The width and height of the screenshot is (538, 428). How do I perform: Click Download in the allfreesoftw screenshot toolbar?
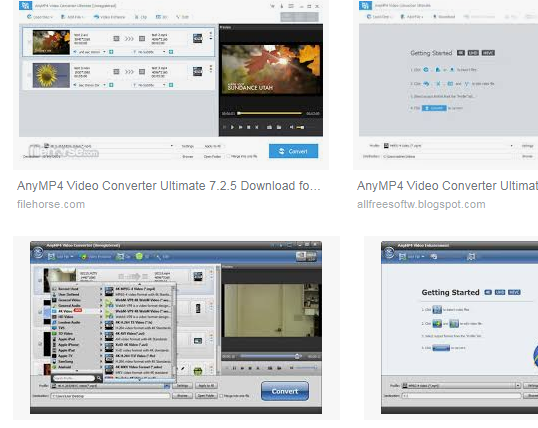(444, 16)
